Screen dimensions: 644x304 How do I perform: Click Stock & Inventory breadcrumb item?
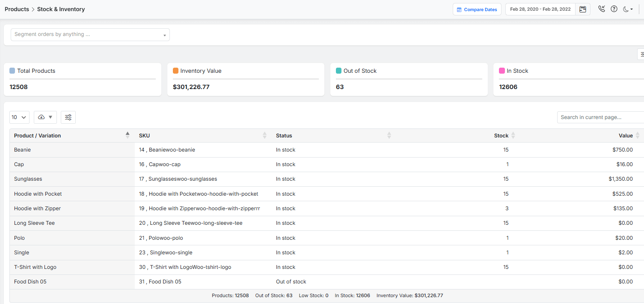click(x=61, y=9)
